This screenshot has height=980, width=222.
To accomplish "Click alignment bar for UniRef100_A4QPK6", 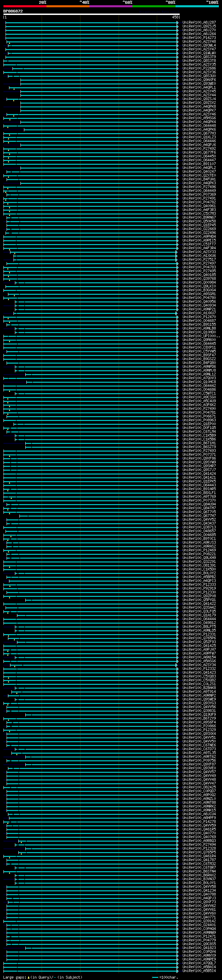I will tap(101, 130).
